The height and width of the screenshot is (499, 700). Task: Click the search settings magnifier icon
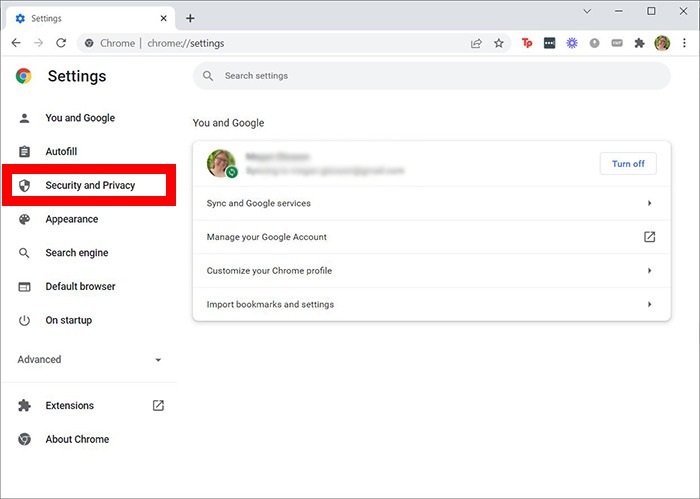tap(208, 76)
